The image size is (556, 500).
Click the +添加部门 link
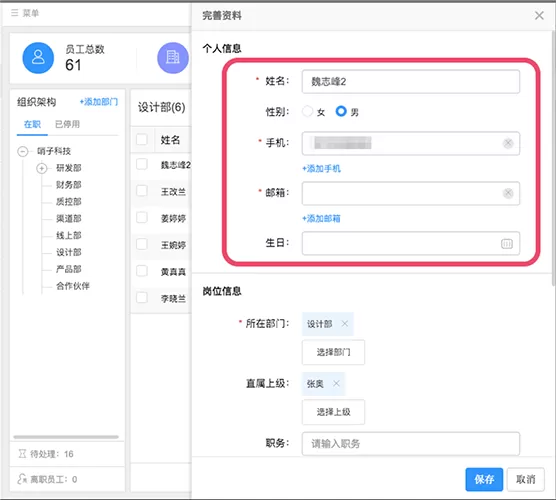pyautogui.click(x=99, y=102)
